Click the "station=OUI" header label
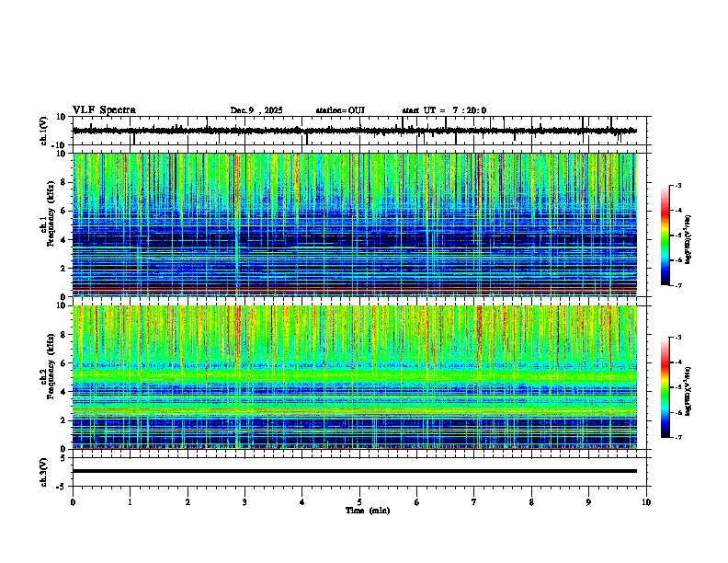This screenshot has width=728, height=563. click(x=340, y=110)
